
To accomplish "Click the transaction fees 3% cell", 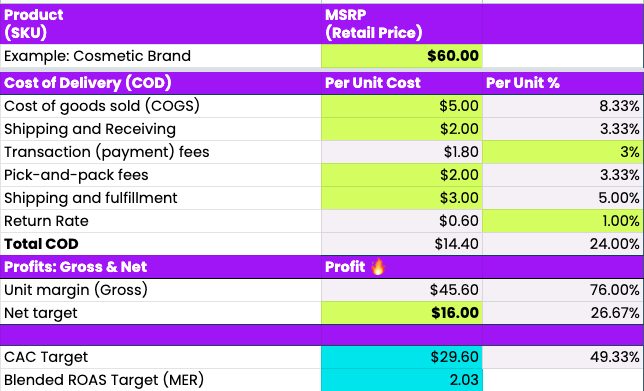I will [563, 152].
